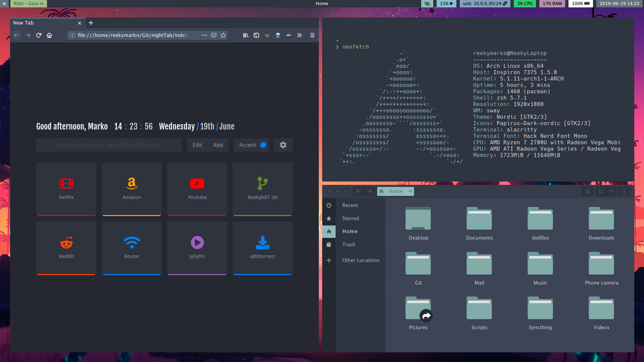The height and width of the screenshot is (362, 644).
Task: Open the qBittorrent bookmark tile
Action: coord(262,248)
